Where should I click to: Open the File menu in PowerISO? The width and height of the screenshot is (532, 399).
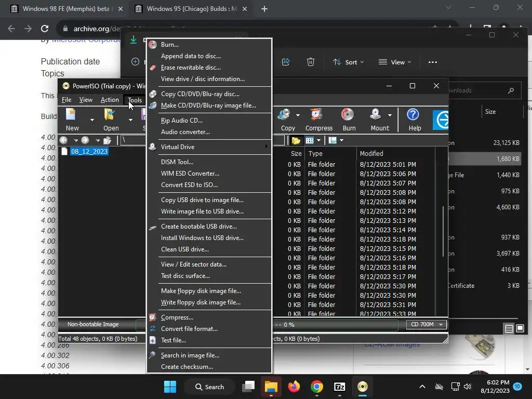(66, 100)
